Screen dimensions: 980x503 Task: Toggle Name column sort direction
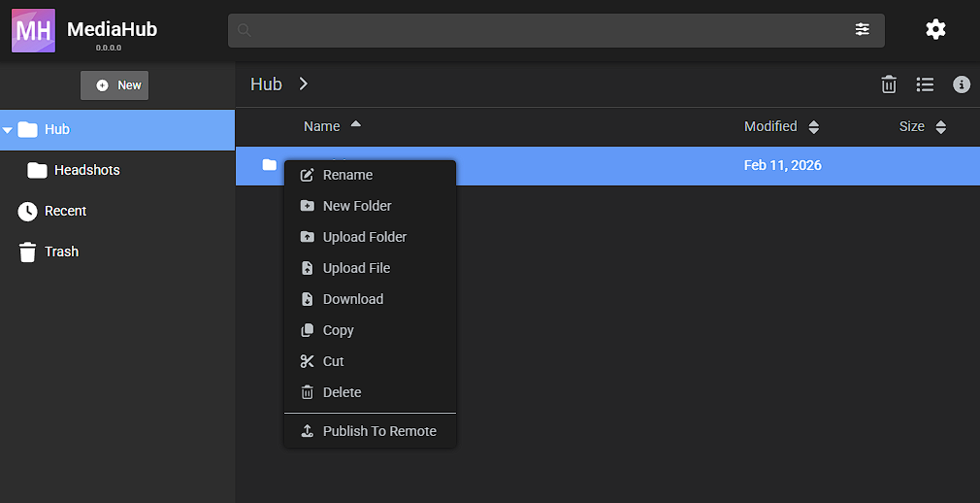pos(355,125)
